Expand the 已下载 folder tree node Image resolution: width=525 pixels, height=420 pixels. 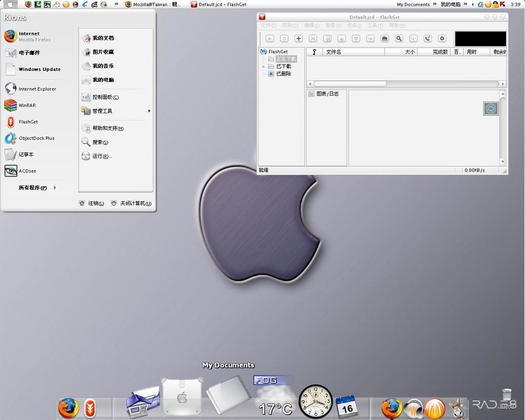tap(264, 67)
